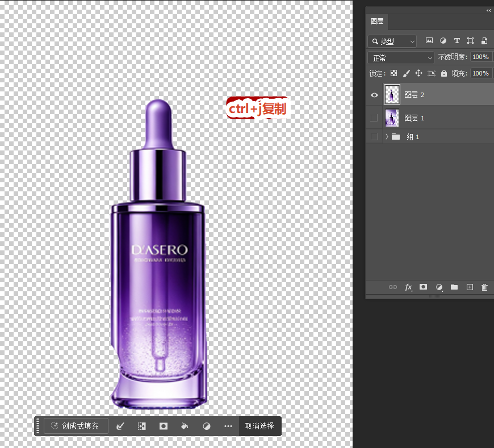Expand the 组 1 group chevron
The width and height of the screenshot is (494, 448).
387,137
